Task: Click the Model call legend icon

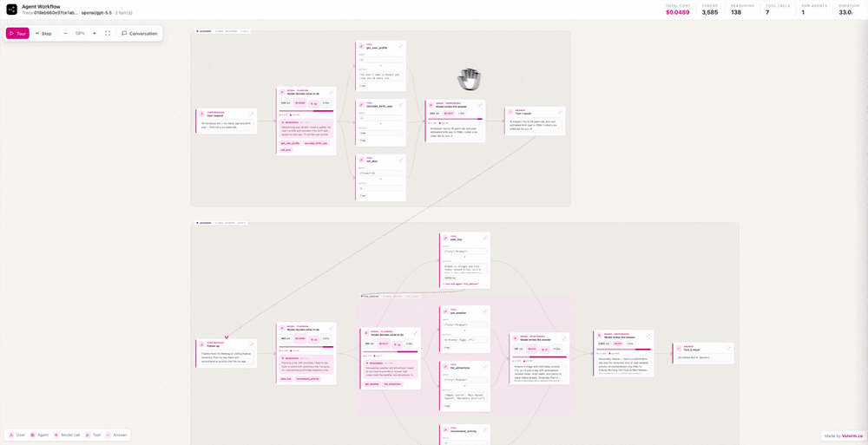Action: [x=56, y=435]
